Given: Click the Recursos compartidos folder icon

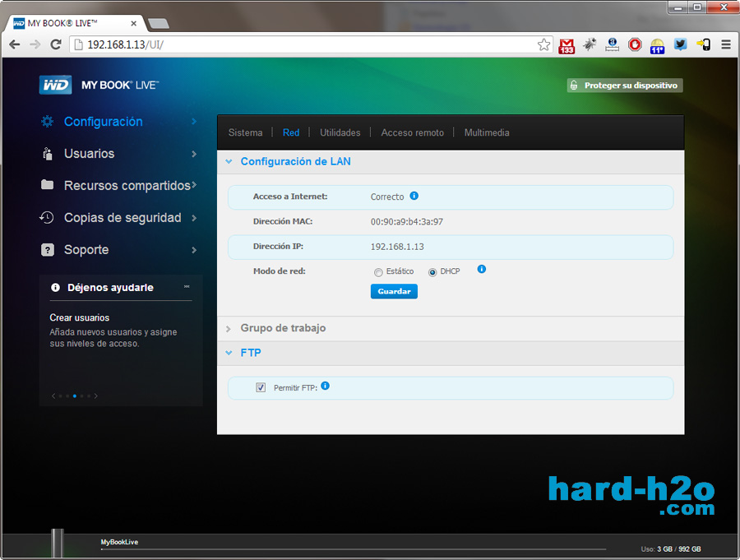Looking at the screenshot, I should tap(47, 185).
